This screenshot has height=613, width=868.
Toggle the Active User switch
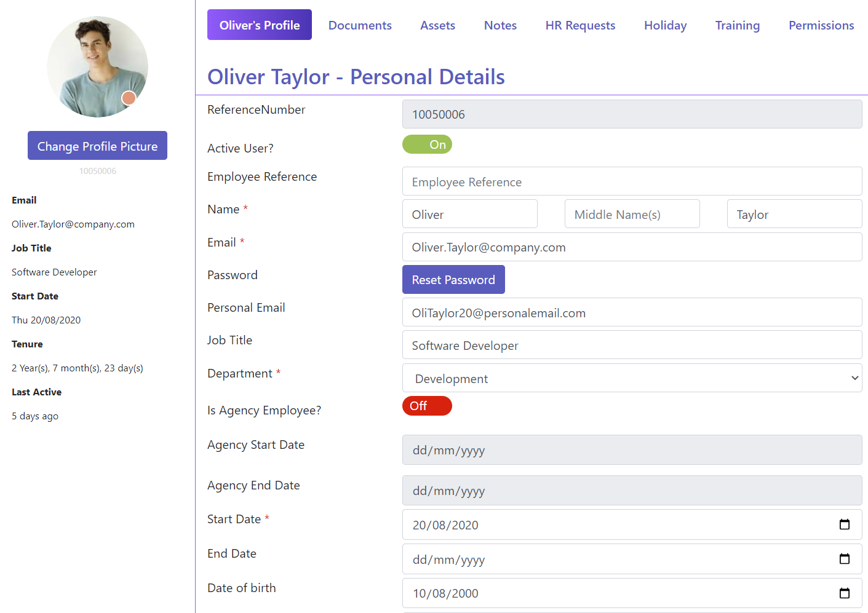(427, 144)
